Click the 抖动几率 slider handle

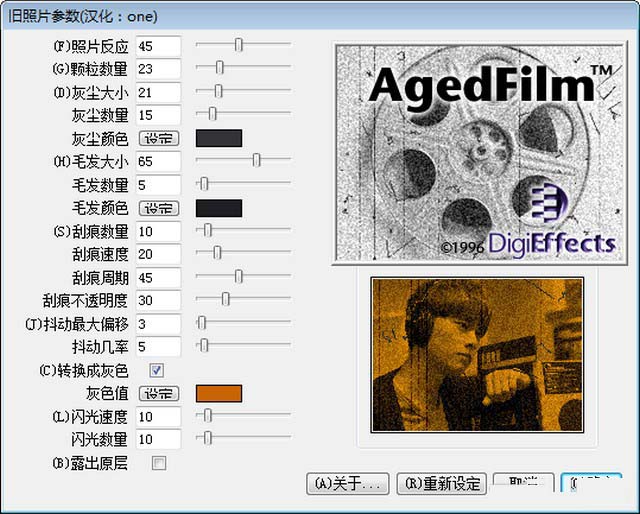coord(204,345)
